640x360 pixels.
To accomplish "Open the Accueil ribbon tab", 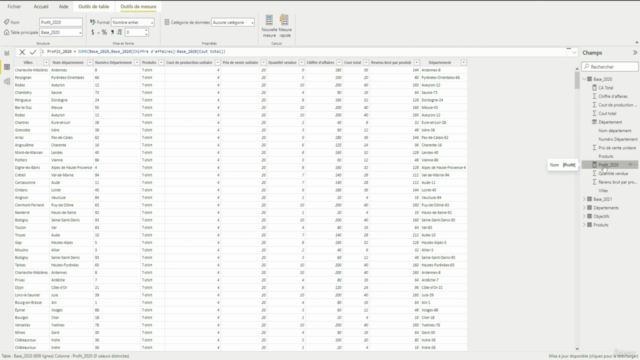I will pyautogui.click(x=41, y=7).
